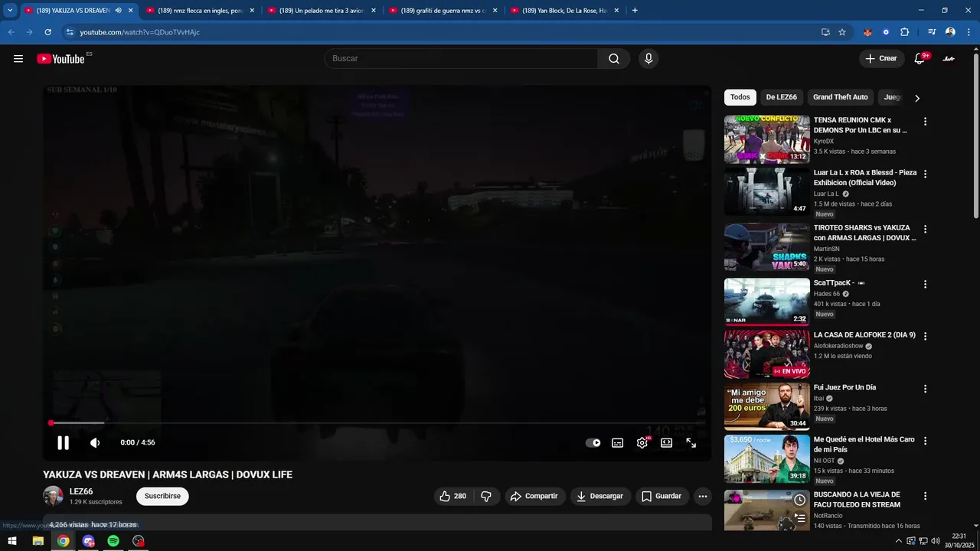Switch to grafiti de guerra nmz tab
Screen dimensions: 980x551
click(x=443, y=11)
